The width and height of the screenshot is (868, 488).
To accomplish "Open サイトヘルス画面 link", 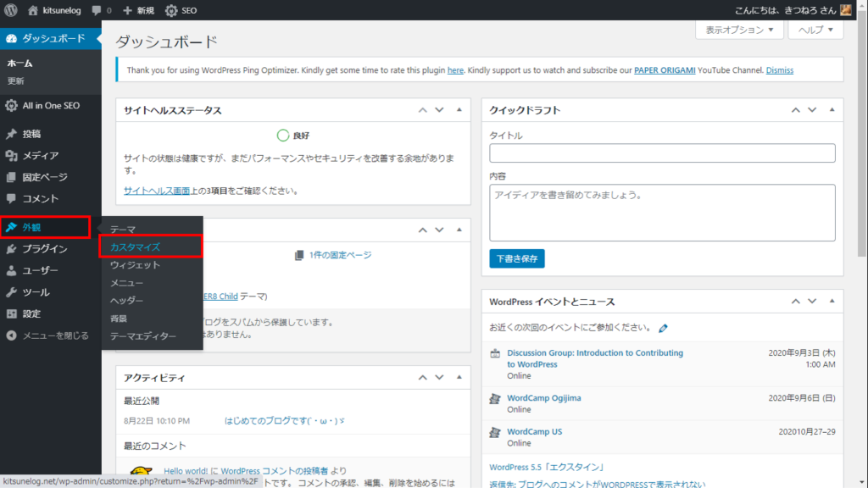I will (157, 191).
